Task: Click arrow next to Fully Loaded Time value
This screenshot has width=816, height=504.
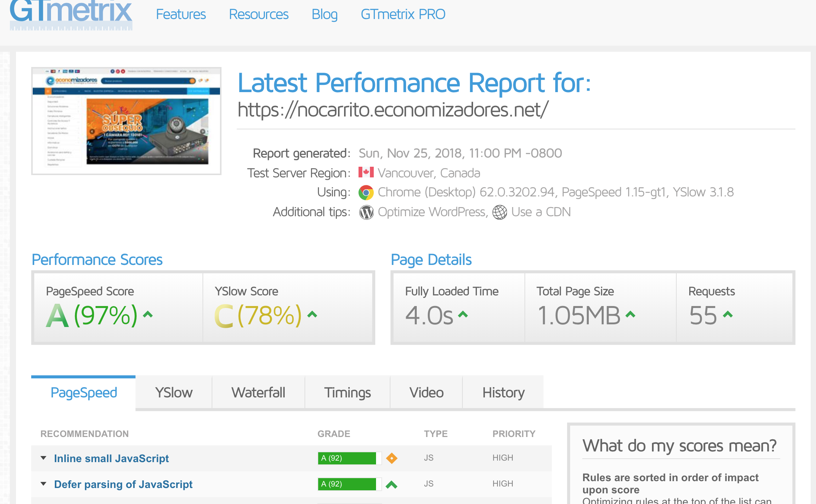Action: click(x=463, y=314)
